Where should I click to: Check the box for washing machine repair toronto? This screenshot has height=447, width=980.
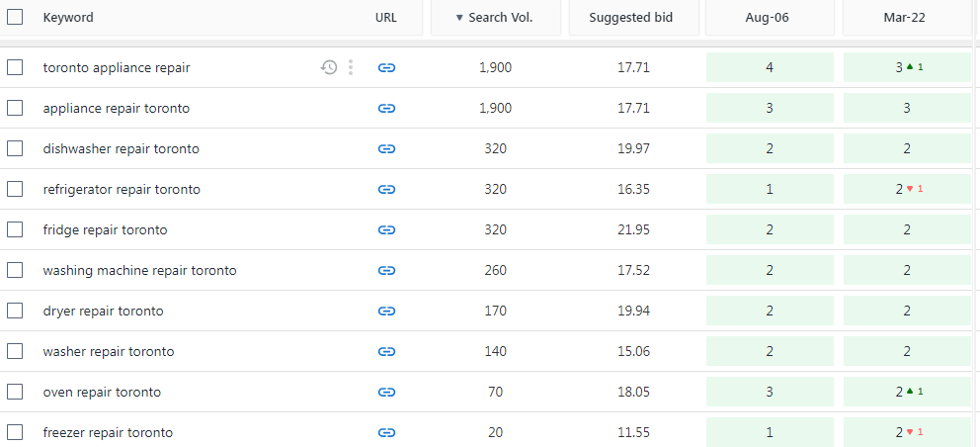15,270
